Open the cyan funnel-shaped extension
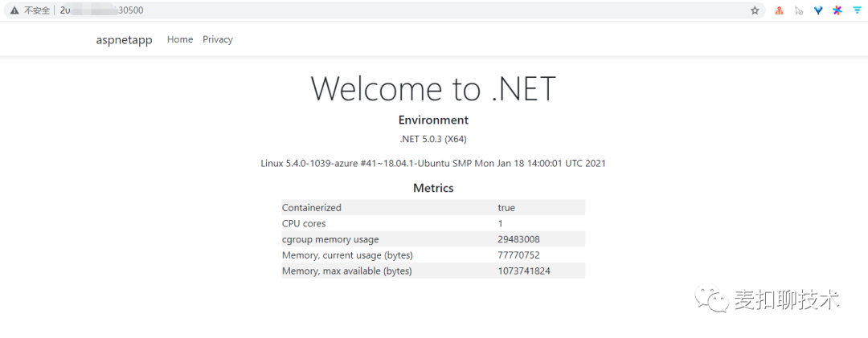Viewport: 868px width, 338px height. point(856,10)
